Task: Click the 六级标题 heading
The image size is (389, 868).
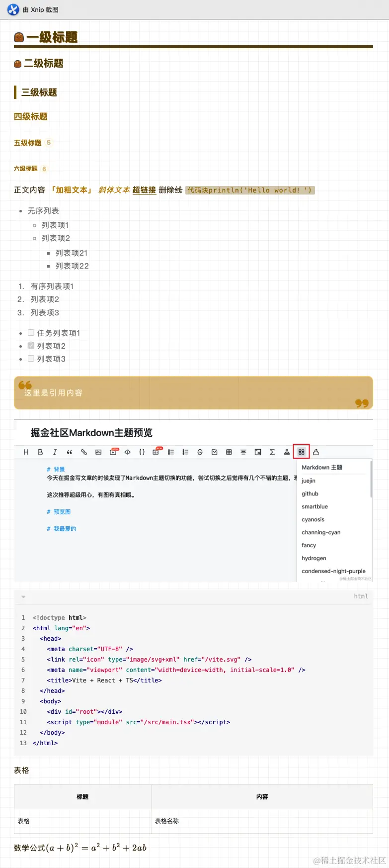Action: pos(26,169)
